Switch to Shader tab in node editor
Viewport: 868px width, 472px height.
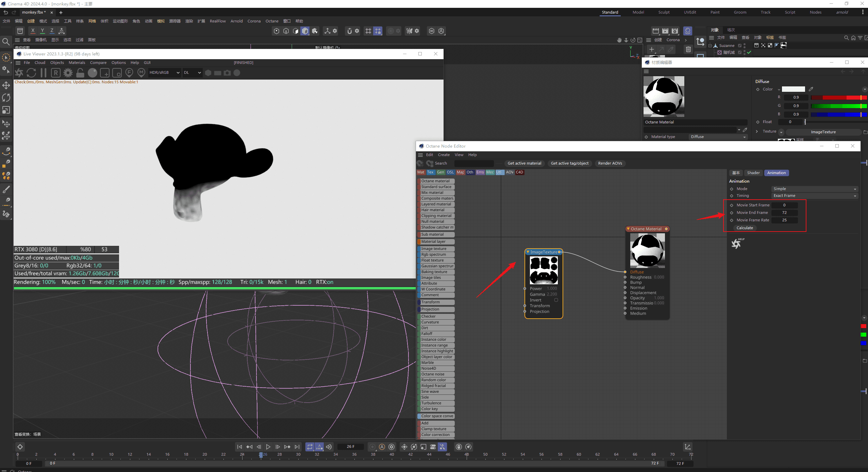click(x=753, y=173)
